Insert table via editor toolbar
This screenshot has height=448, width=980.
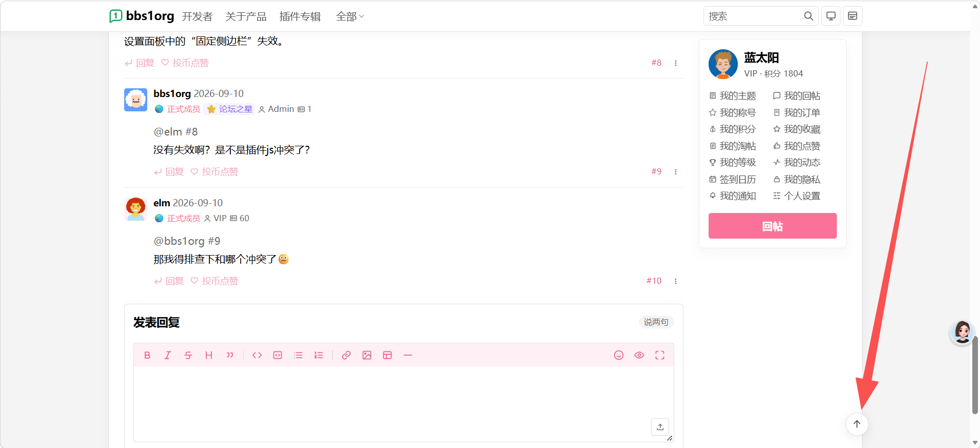pos(387,355)
